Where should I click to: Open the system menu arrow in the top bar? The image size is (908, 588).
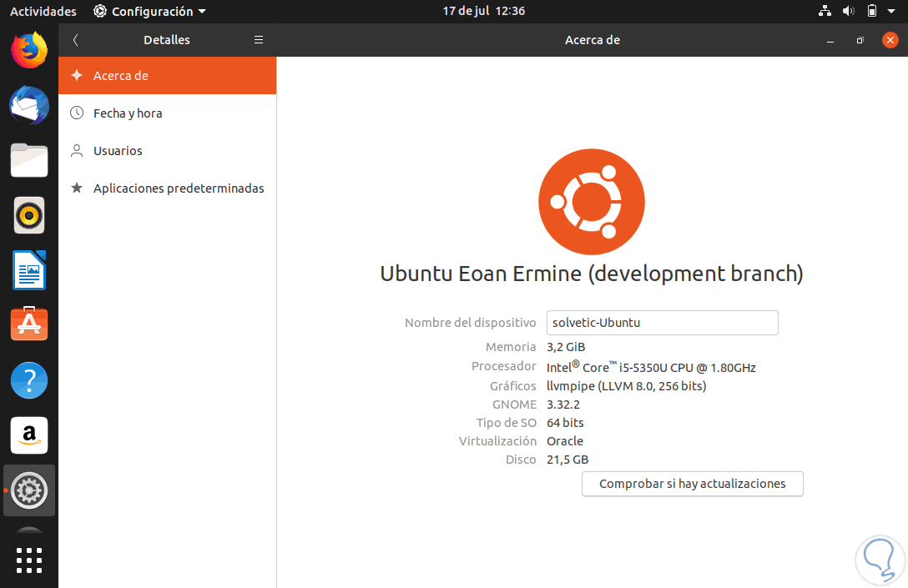(x=891, y=11)
